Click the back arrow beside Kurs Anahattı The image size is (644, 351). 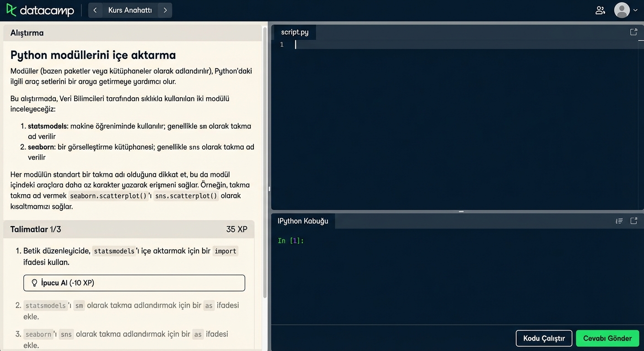coord(95,10)
